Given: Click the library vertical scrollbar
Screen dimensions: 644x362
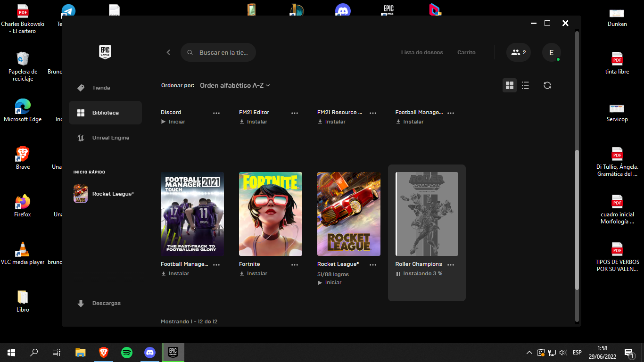Looking at the screenshot, I should click(x=577, y=220).
